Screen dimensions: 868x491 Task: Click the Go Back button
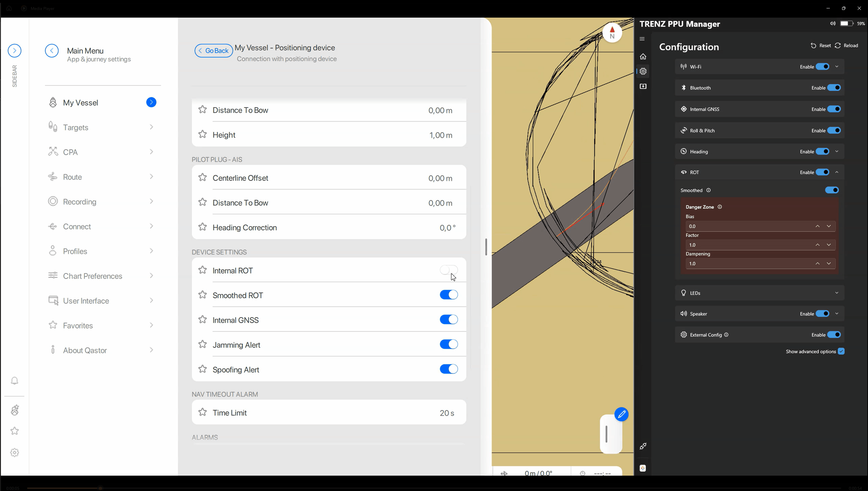pyautogui.click(x=213, y=51)
